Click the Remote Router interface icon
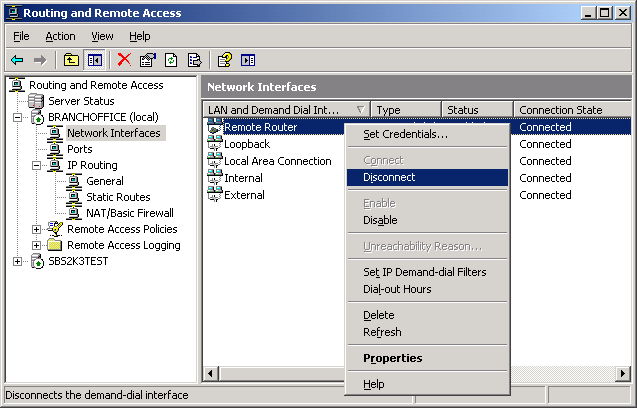The image size is (637, 408). coord(215,126)
